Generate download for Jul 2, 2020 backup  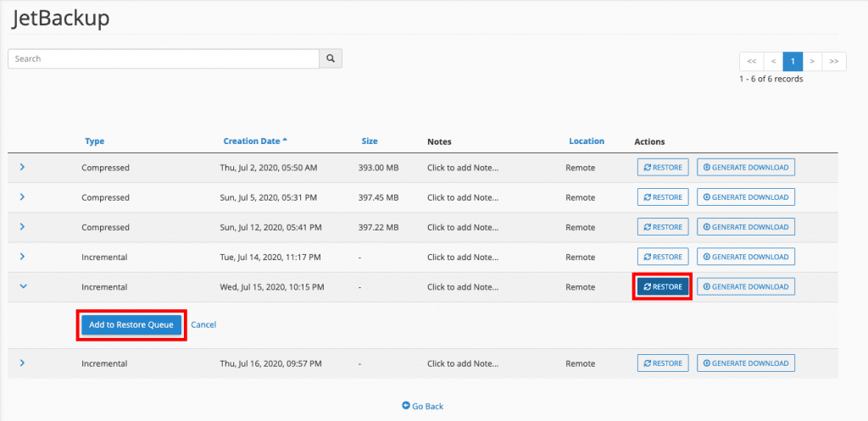coord(746,168)
